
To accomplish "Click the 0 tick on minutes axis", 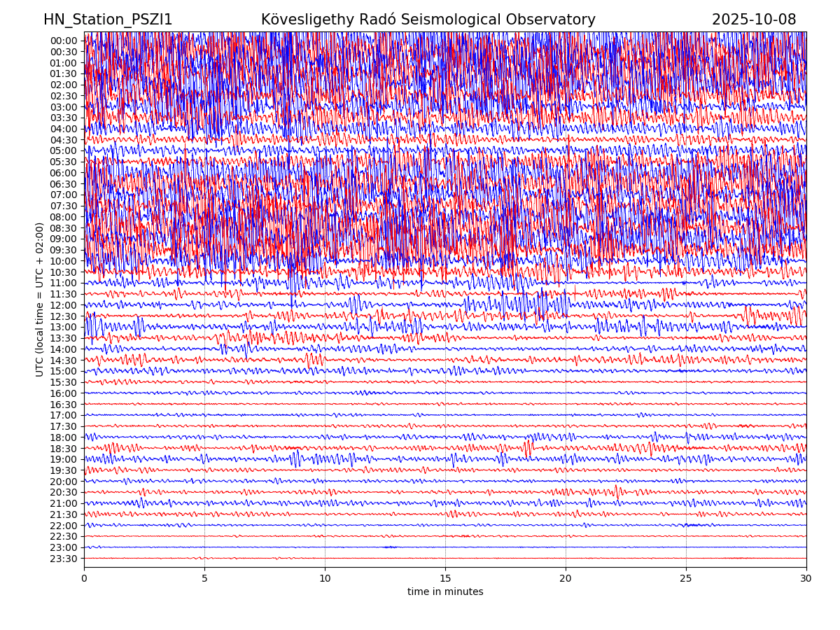I will point(84,578).
